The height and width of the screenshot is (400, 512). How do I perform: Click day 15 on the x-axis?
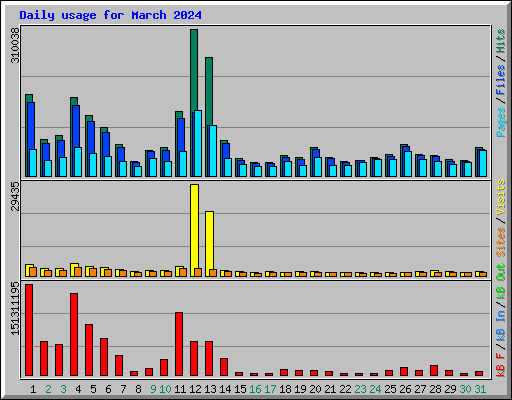click(240, 389)
